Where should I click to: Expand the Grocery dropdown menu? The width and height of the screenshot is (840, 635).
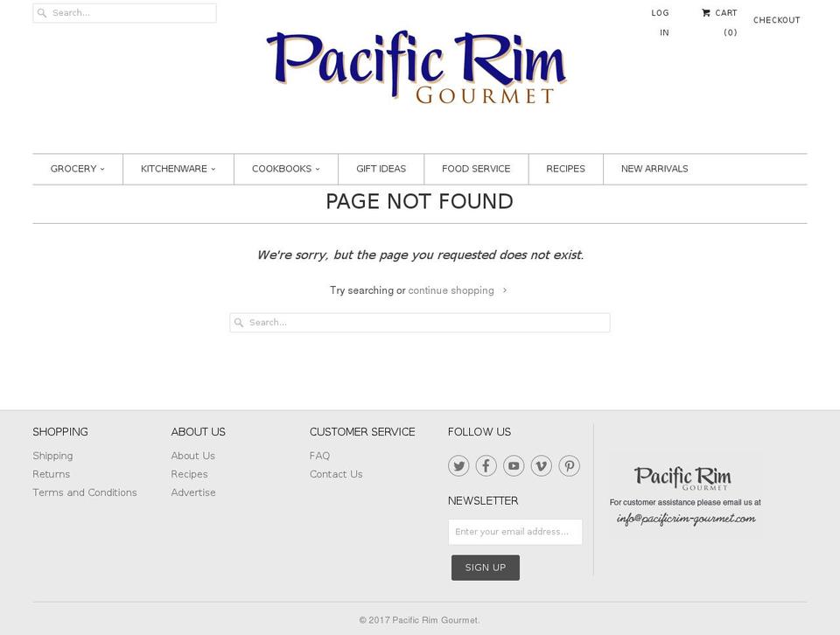78,169
